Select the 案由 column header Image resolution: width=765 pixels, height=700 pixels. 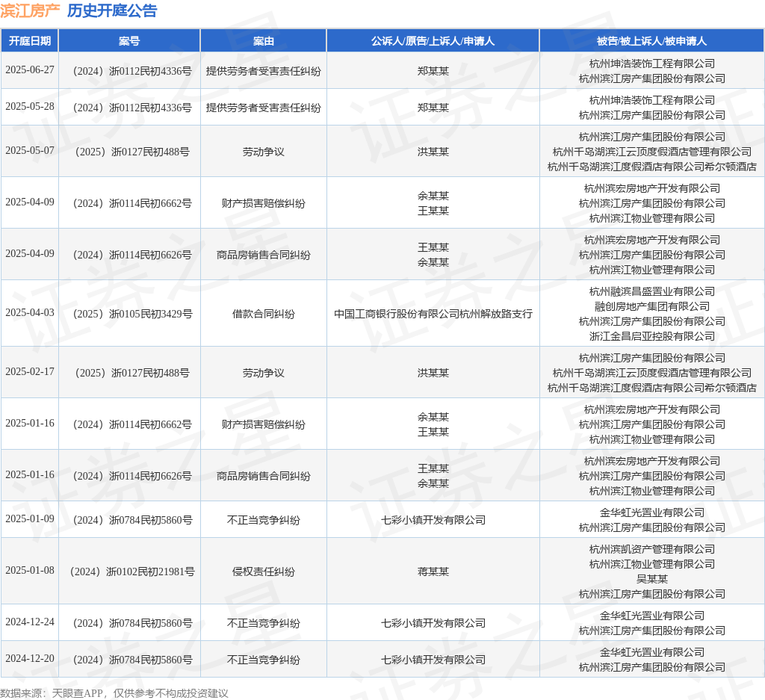coord(264,41)
